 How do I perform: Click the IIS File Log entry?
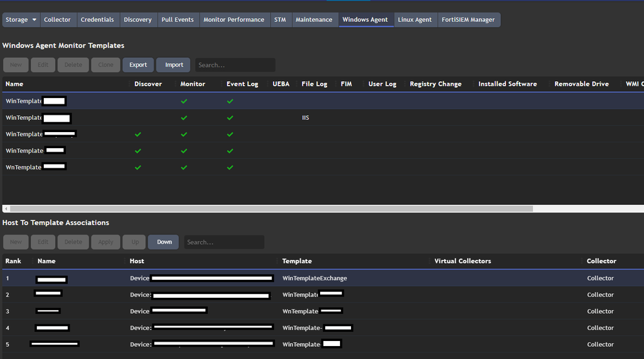click(x=305, y=118)
